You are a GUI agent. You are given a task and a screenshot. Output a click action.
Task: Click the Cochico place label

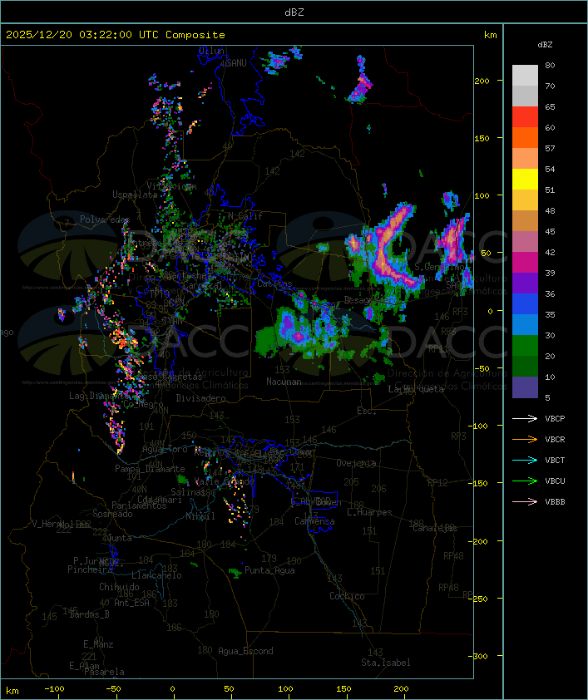(347, 596)
